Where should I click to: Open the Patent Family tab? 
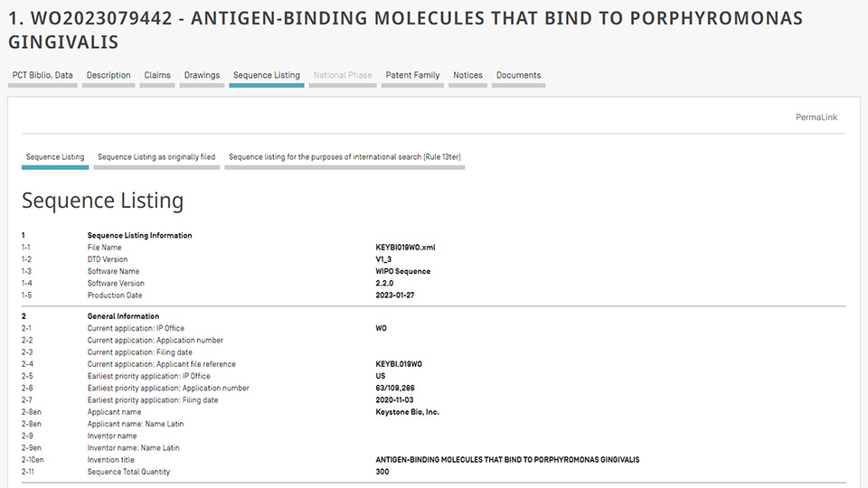(x=412, y=75)
